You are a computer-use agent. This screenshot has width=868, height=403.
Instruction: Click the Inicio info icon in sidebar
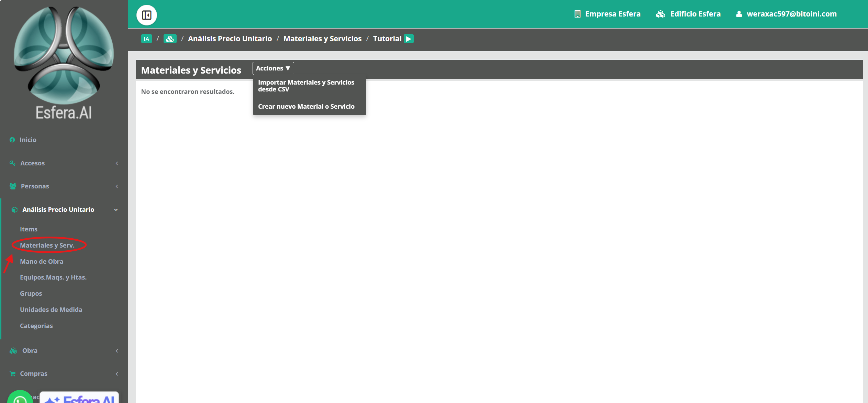point(12,140)
